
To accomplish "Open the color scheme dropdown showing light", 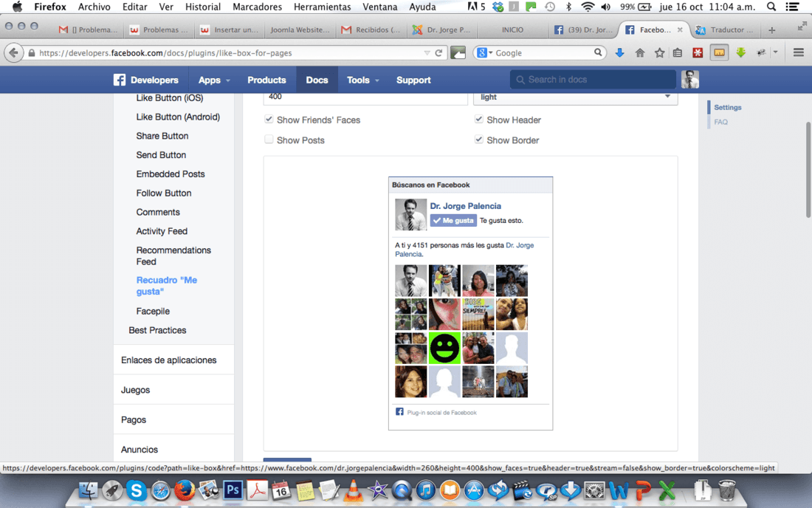I will click(x=575, y=97).
